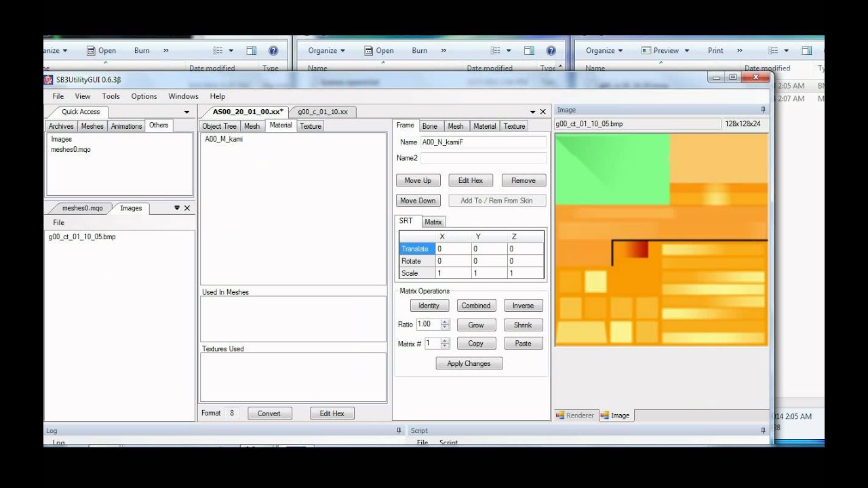
Task: Select the Rotate Y cell
Action: point(490,261)
